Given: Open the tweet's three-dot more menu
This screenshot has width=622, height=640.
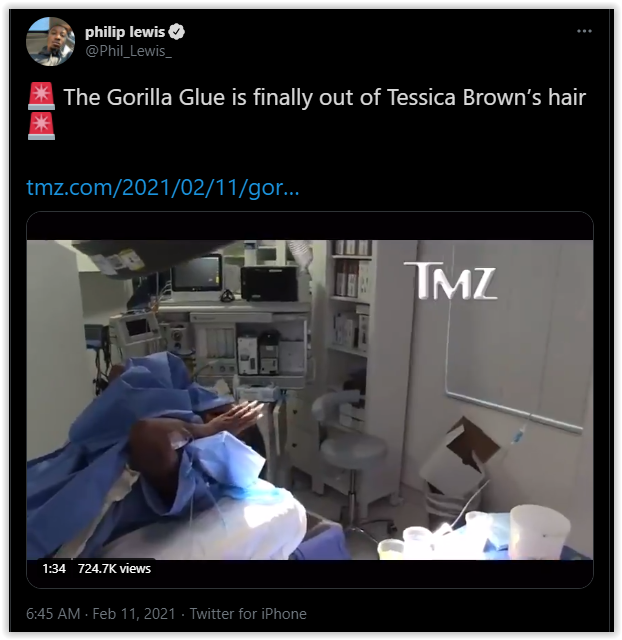Looking at the screenshot, I should (x=584, y=31).
